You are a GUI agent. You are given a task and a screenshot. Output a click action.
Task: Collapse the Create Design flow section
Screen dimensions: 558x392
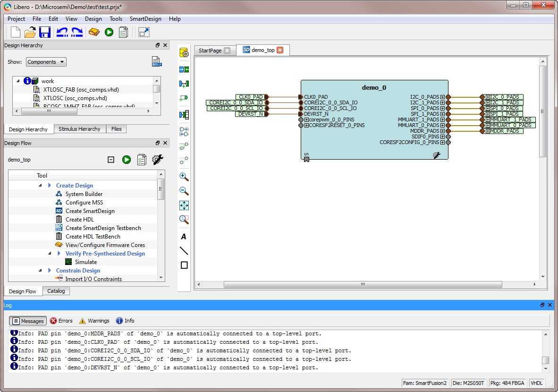click(x=41, y=186)
